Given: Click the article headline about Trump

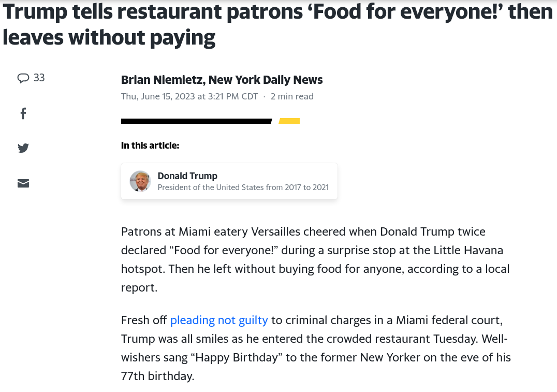Looking at the screenshot, I should 277,24.
